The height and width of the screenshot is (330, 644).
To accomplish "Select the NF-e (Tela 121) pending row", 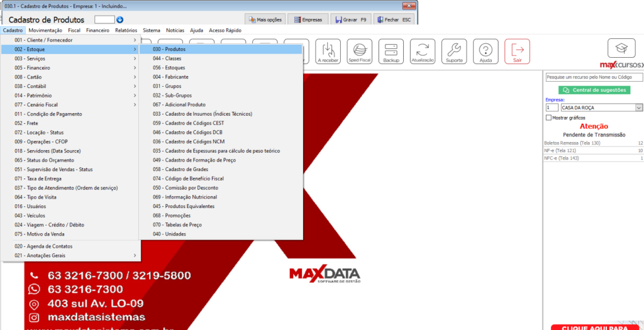I will pos(594,151).
